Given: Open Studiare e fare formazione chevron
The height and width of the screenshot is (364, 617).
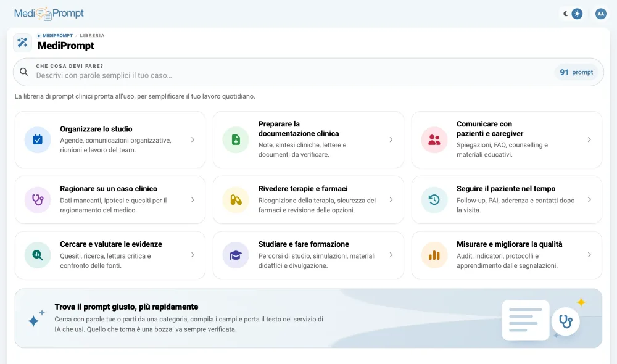Looking at the screenshot, I should [391, 255].
